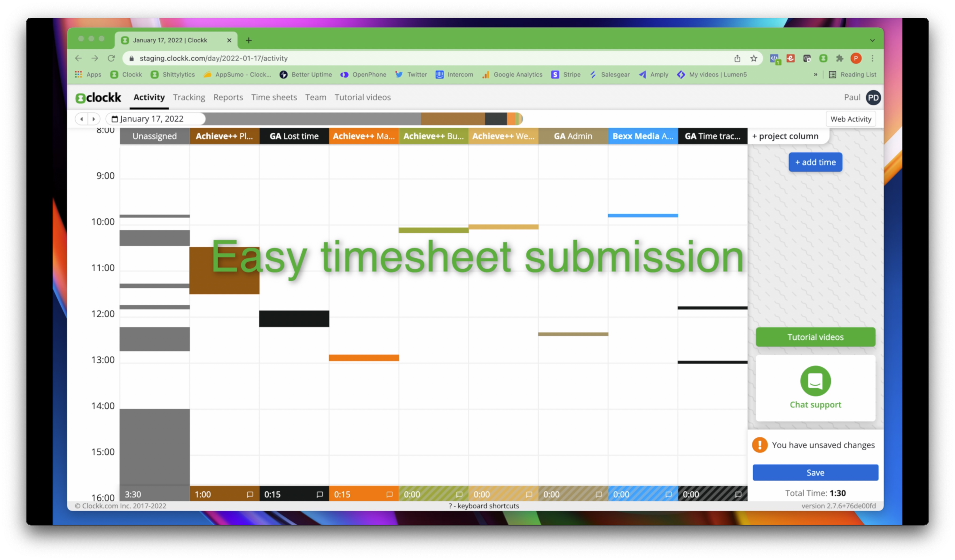The width and height of the screenshot is (955, 560).
Task: Open the Team section dropdown
Action: click(315, 97)
